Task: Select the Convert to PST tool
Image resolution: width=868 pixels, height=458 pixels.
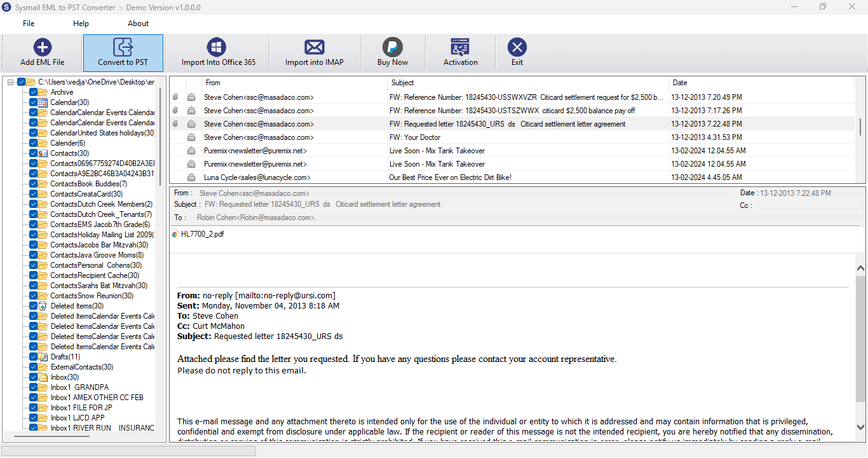Action: click(x=123, y=53)
